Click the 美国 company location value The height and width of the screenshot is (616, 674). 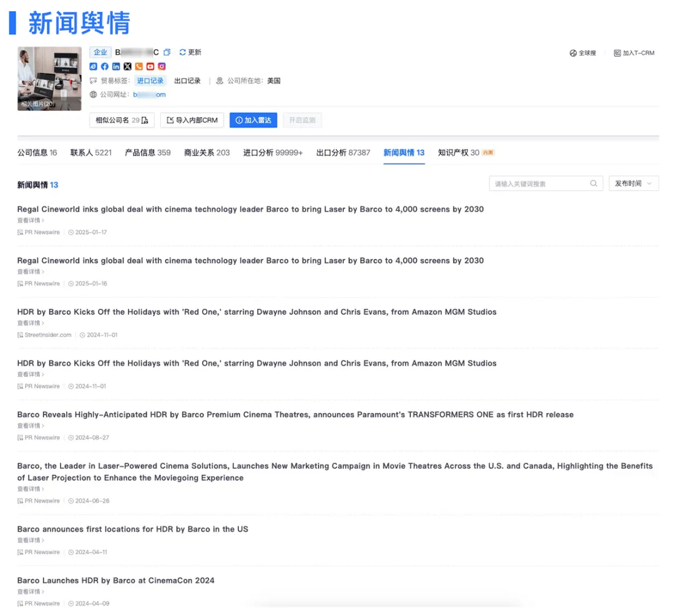pos(274,81)
